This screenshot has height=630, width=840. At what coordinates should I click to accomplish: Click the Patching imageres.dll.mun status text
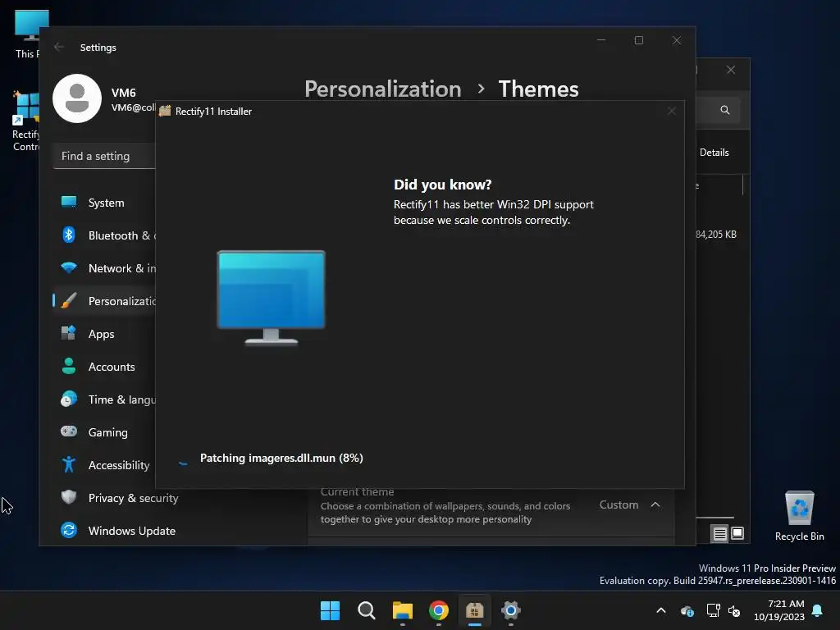click(x=281, y=458)
